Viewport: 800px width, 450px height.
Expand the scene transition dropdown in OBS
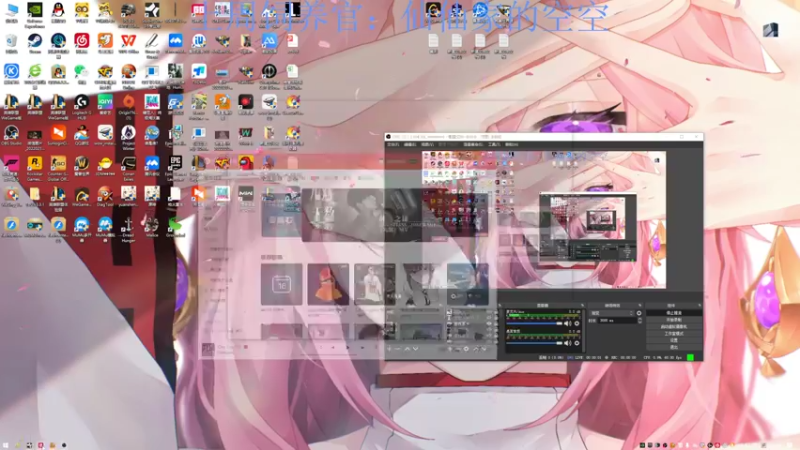click(612, 313)
